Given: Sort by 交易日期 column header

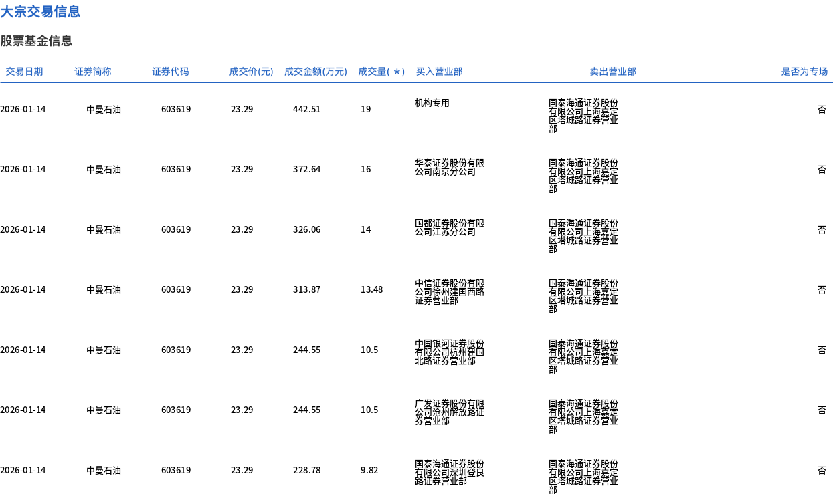Looking at the screenshot, I should coord(25,72).
